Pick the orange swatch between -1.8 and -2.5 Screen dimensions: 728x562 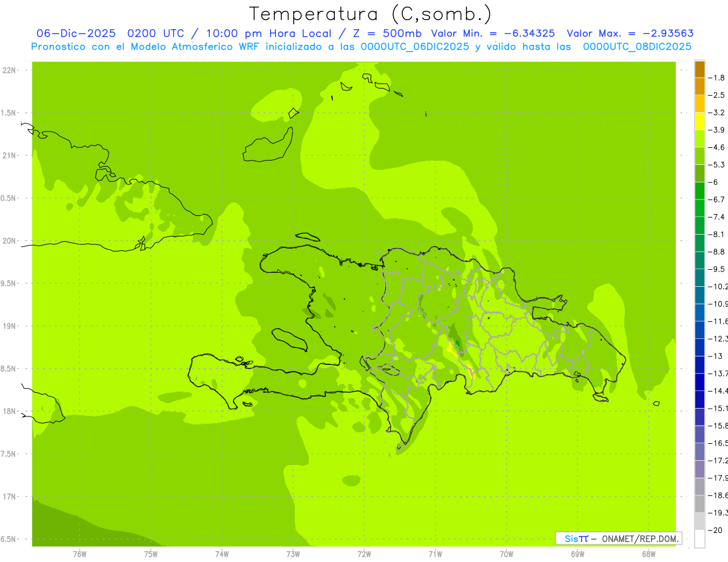pos(699,86)
